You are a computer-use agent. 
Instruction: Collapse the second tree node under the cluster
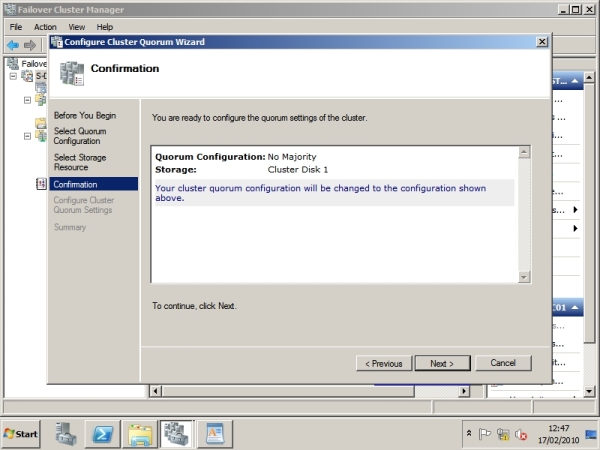(28, 100)
